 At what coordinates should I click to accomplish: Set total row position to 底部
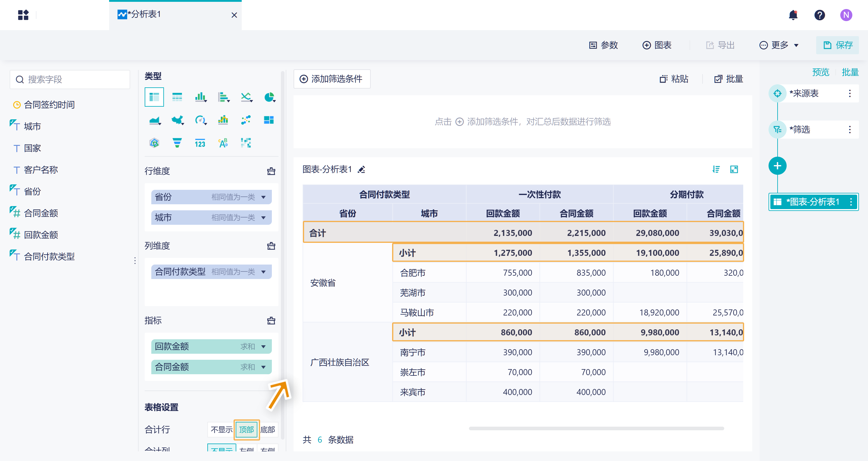[268, 430]
